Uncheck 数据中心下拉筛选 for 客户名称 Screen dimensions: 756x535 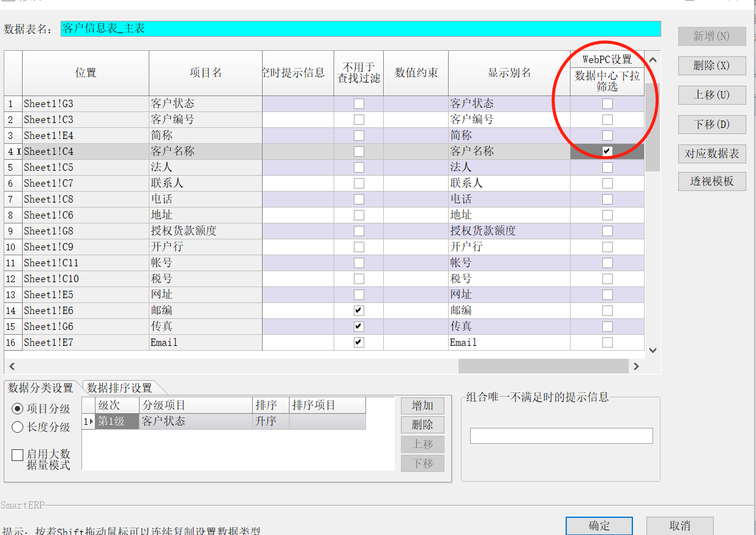click(x=607, y=151)
